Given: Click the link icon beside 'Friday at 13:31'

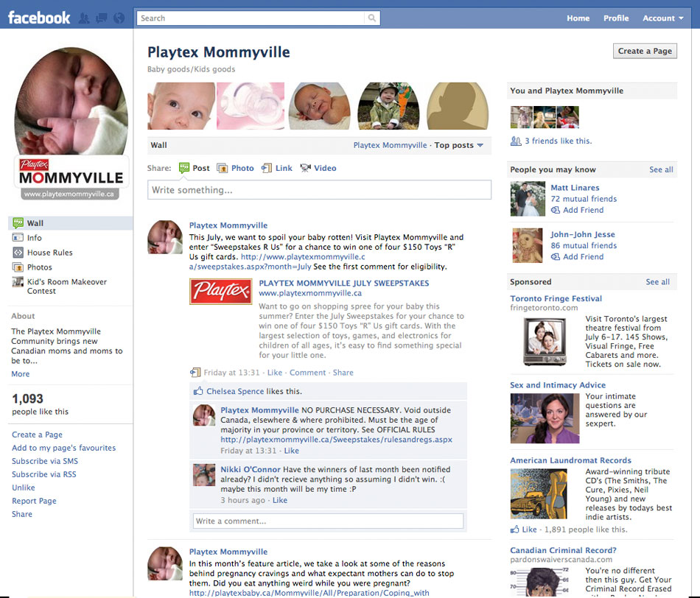Looking at the screenshot, I should point(195,372).
